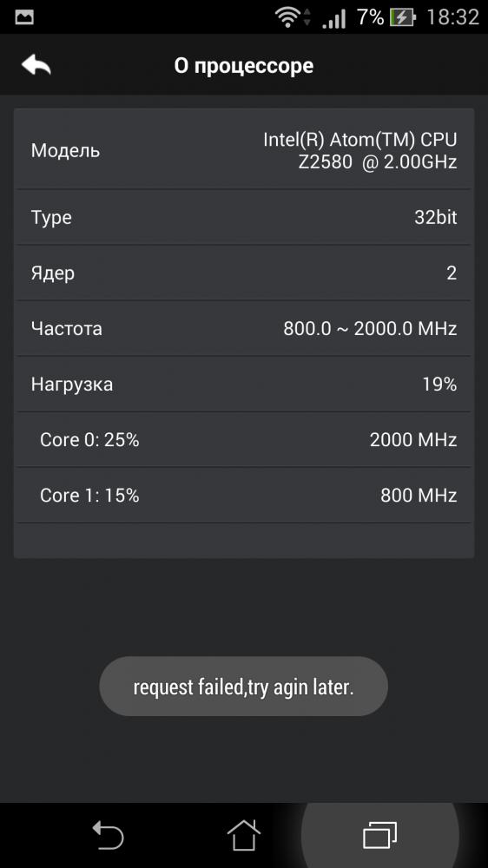The width and height of the screenshot is (488, 868).
Task: Select the Модель row
Action: 244,150
